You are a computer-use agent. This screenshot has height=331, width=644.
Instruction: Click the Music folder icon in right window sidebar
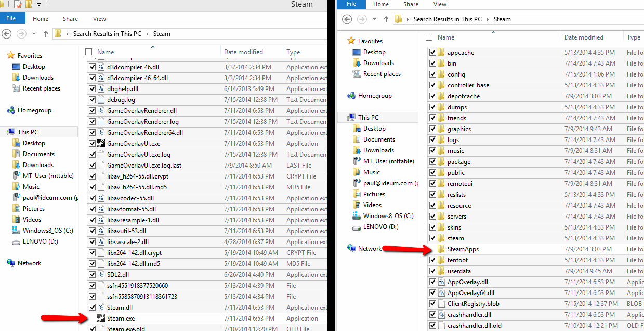(x=357, y=172)
